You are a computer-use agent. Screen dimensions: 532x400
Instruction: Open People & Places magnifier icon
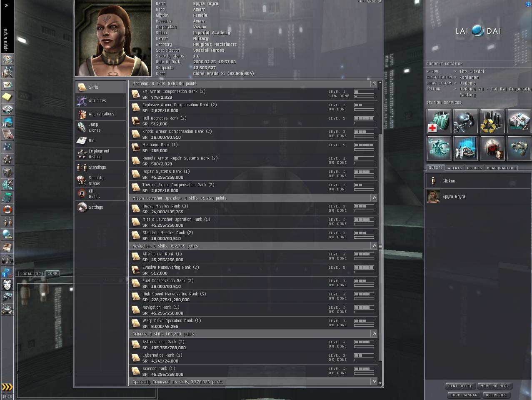point(7,72)
